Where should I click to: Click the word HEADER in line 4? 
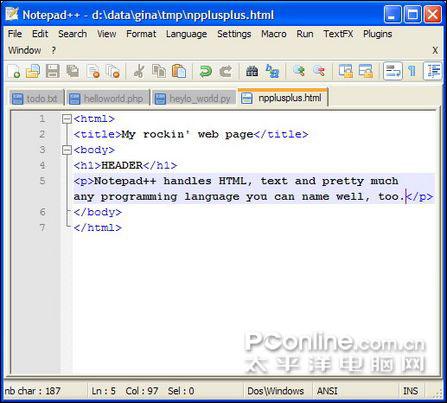[x=122, y=165]
